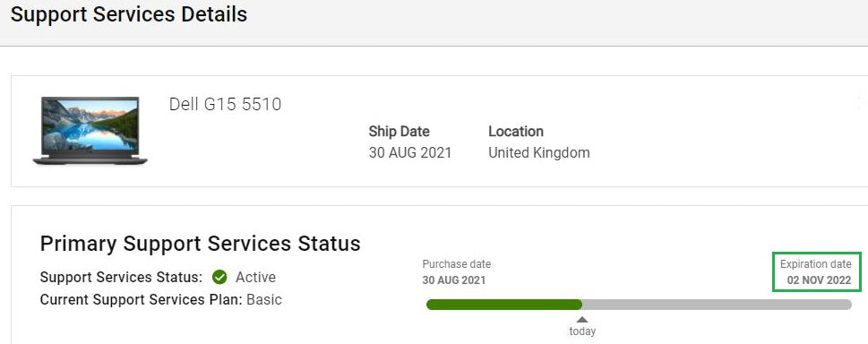Click the Basic plan value
The width and height of the screenshot is (868, 344).
coord(264,300)
